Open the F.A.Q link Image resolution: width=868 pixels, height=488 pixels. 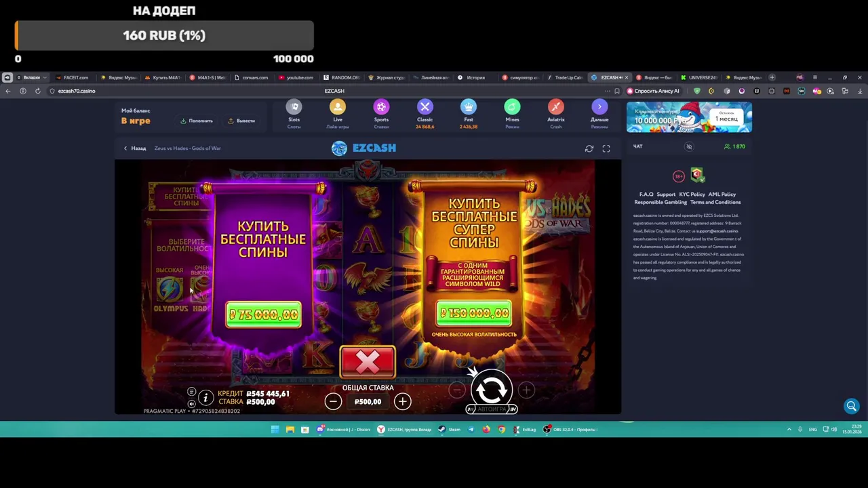click(646, 195)
